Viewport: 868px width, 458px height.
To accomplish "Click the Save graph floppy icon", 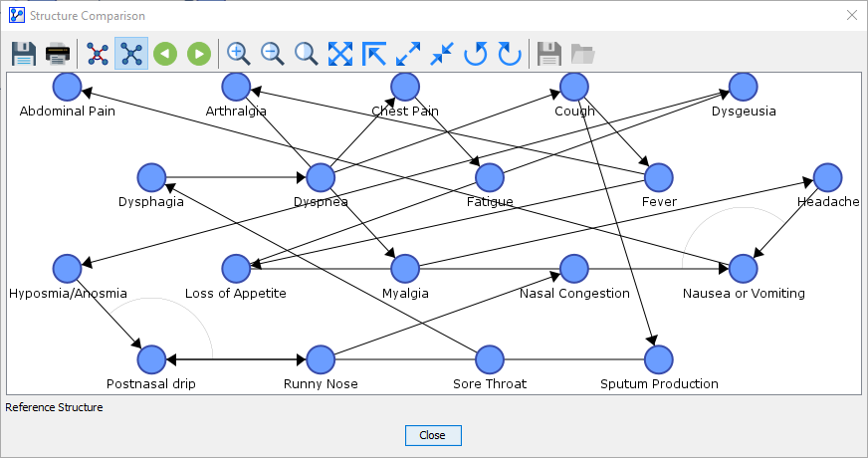I will point(24,54).
